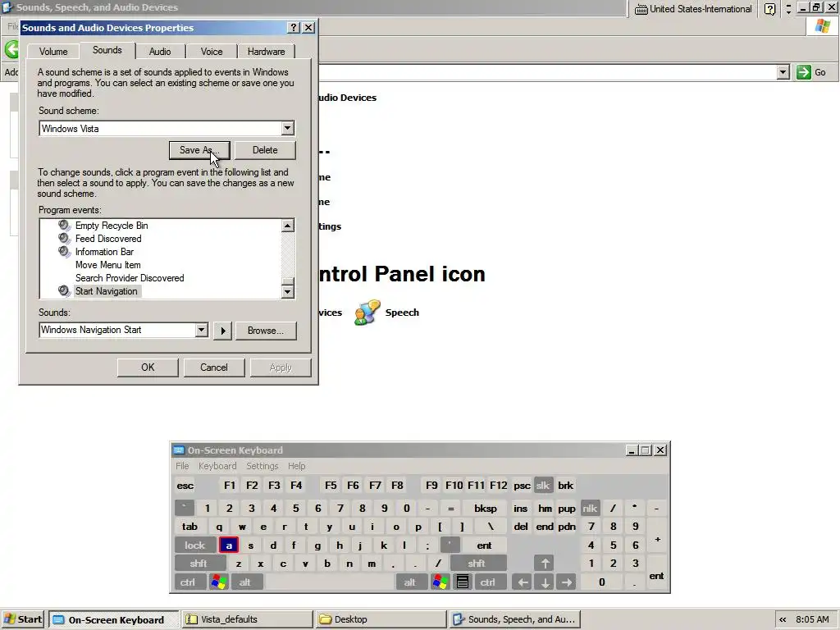This screenshot has width=840, height=630.
Task: Toggle the right shft key on the keyboard
Action: pos(477,564)
